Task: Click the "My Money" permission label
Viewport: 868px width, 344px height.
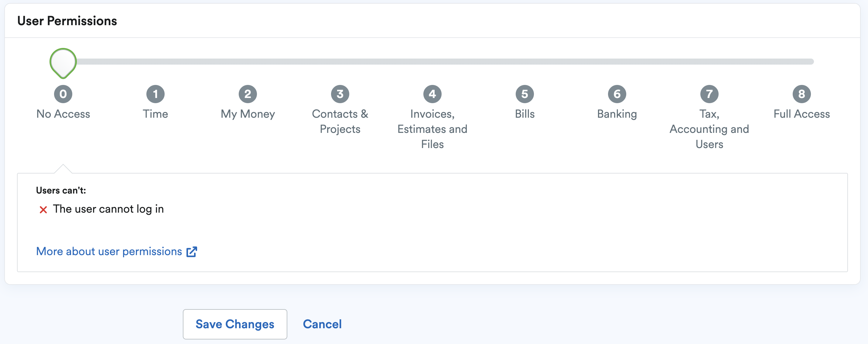Action: pyautogui.click(x=248, y=114)
